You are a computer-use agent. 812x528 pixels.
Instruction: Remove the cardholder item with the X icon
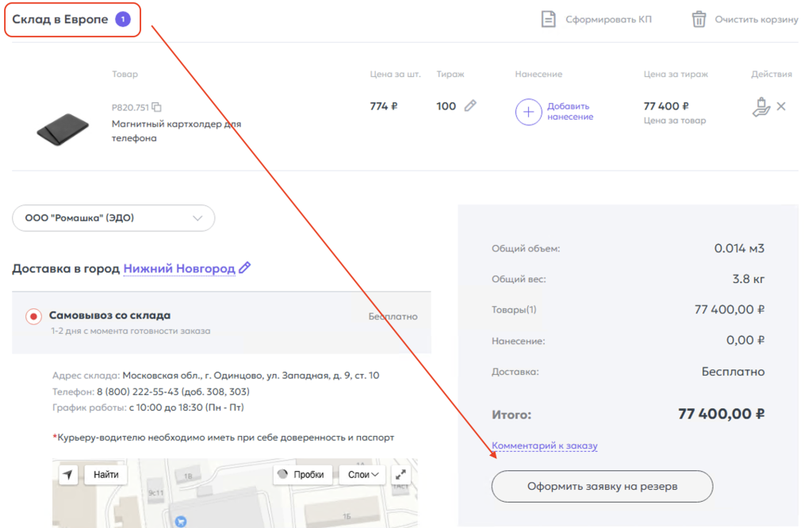click(781, 106)
